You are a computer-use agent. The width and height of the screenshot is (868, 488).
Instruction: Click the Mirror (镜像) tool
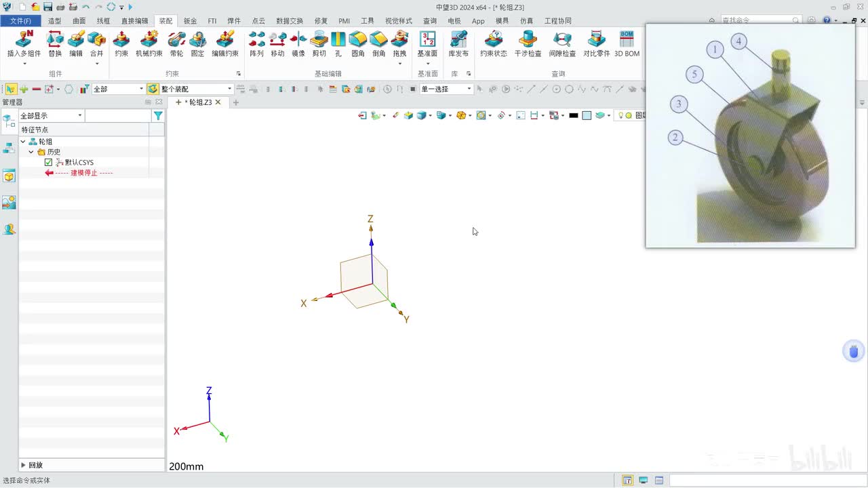(x=298, y=43)
